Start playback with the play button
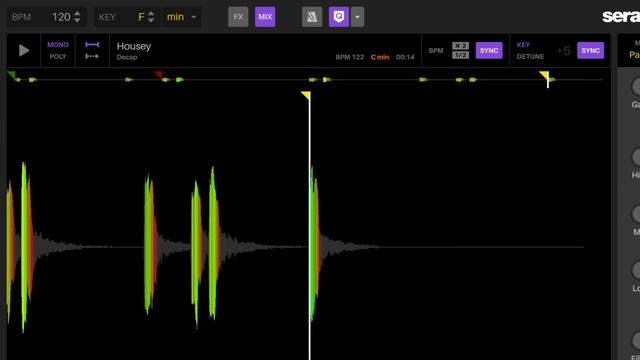The height and width of the screenshot is (360, 640). [24, 50]
